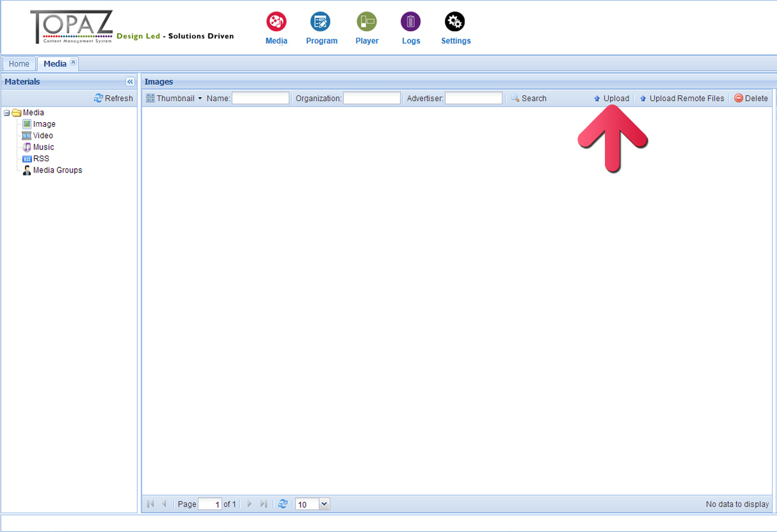The height and width of the screenshot is (532, 777).
Task: Go to the next page arrow
Action: pos(250,504)
